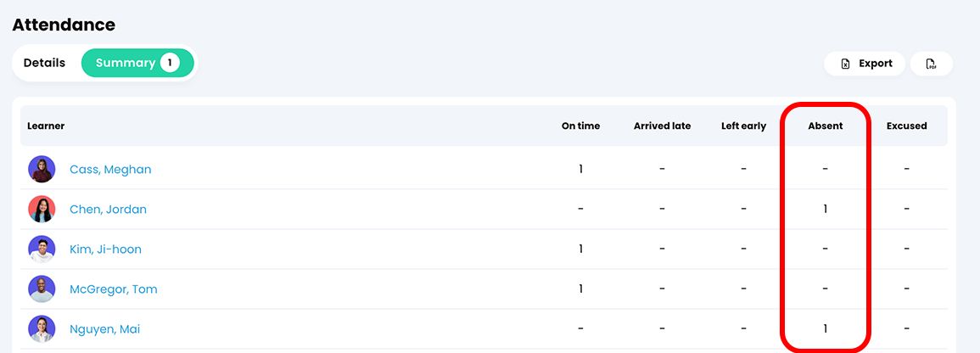This screenshot has height=353, width=980.
Task: Click the Excused column header
Action: click(906, 126)
